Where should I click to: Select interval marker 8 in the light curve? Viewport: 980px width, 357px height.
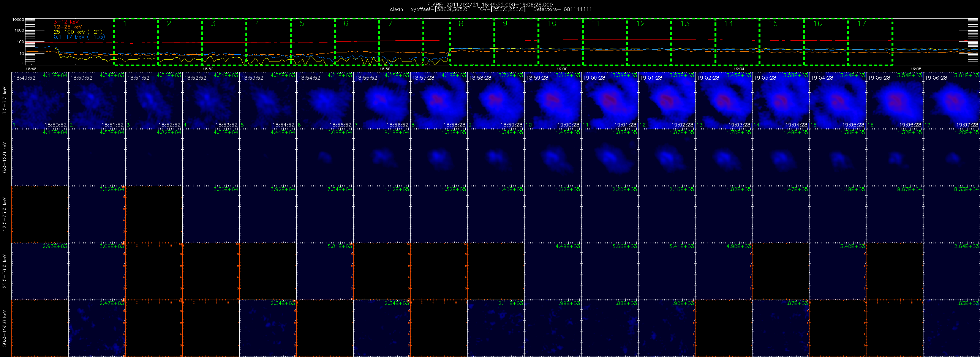461,24
